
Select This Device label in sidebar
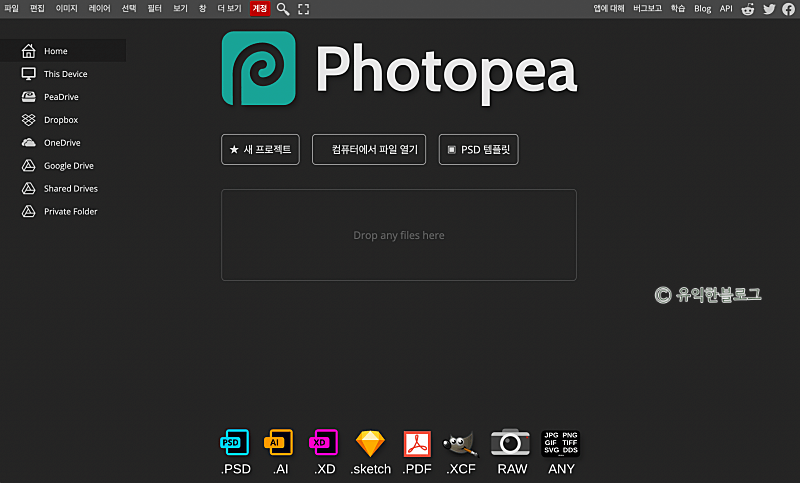[65, 74]
